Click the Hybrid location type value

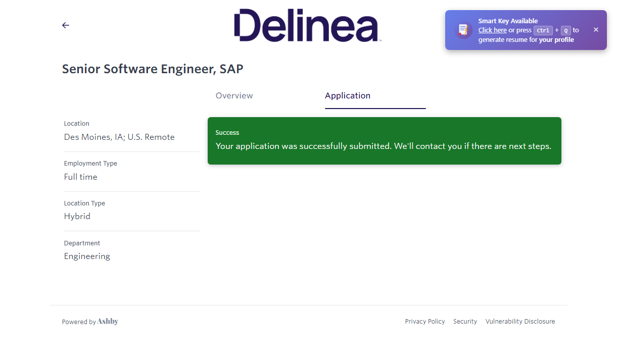(77, 217)
